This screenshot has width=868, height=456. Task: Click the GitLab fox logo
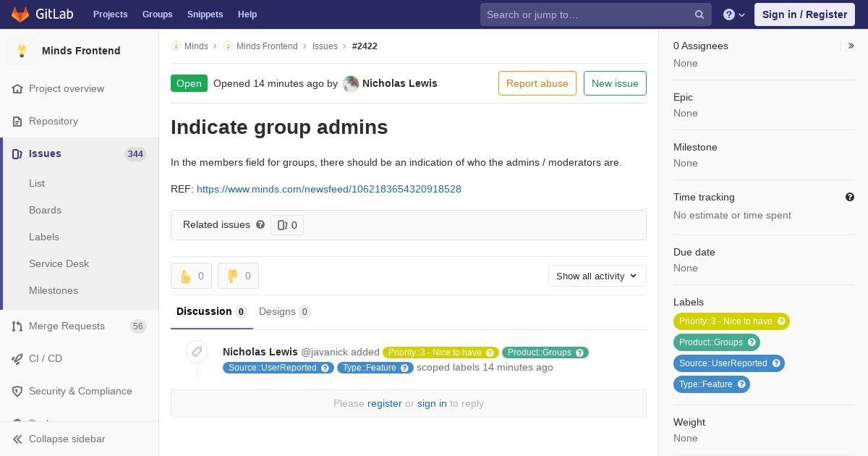click(x=20, y=14)
